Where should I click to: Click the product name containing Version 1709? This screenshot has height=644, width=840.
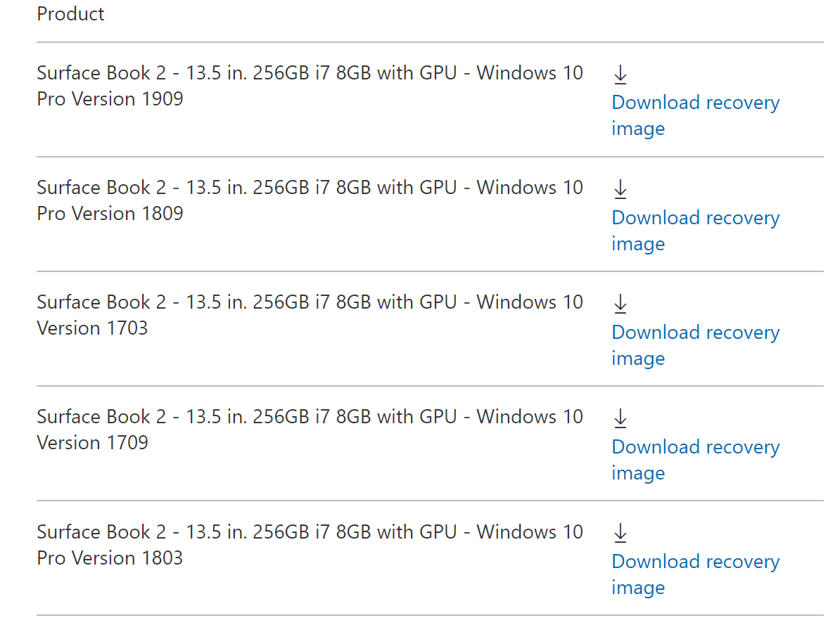pyautogui.click(x=310, y=429)
